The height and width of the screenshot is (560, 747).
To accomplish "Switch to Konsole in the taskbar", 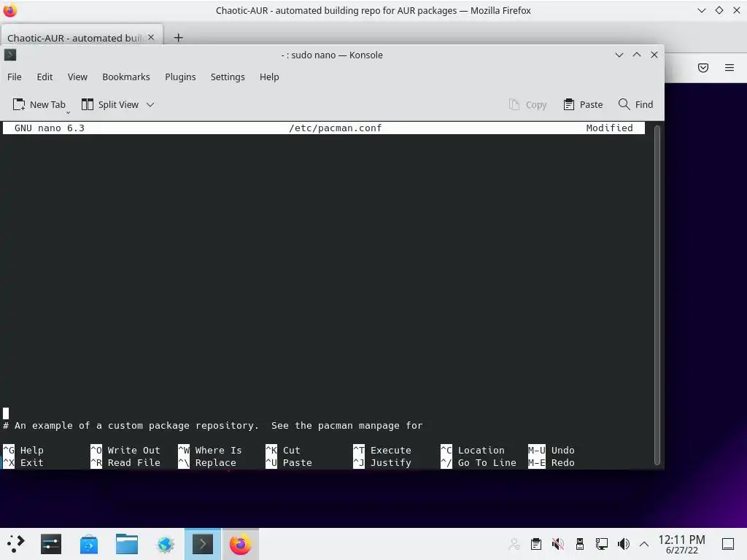I will 203,544.
